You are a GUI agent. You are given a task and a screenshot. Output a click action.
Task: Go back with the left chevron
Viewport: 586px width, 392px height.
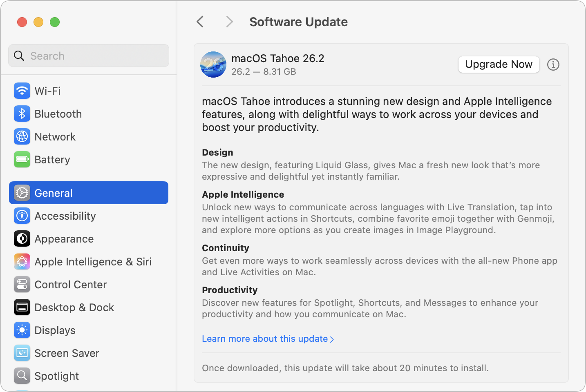pos(200,22)
